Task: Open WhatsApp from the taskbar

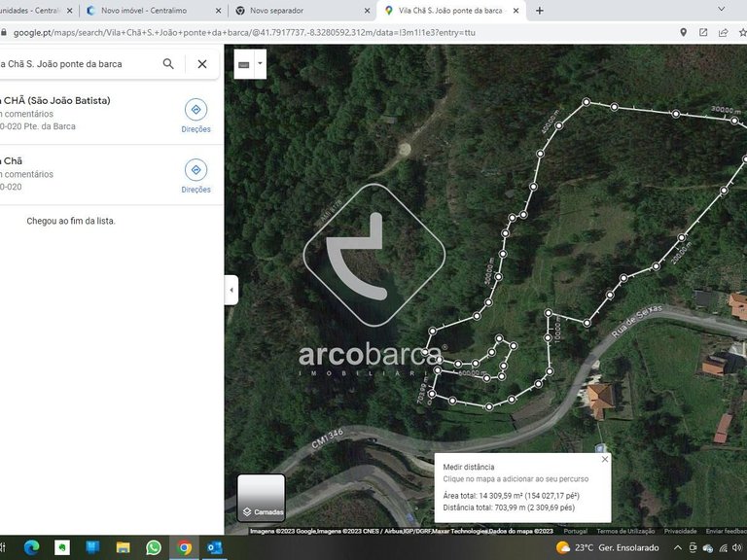Action: pyautogui.click(x=154, y=547)
